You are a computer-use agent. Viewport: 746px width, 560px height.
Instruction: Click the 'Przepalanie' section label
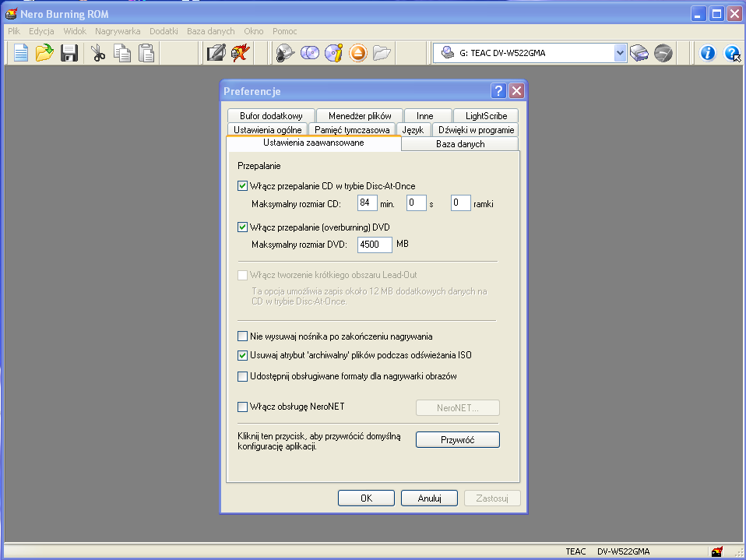click(259, 166)
